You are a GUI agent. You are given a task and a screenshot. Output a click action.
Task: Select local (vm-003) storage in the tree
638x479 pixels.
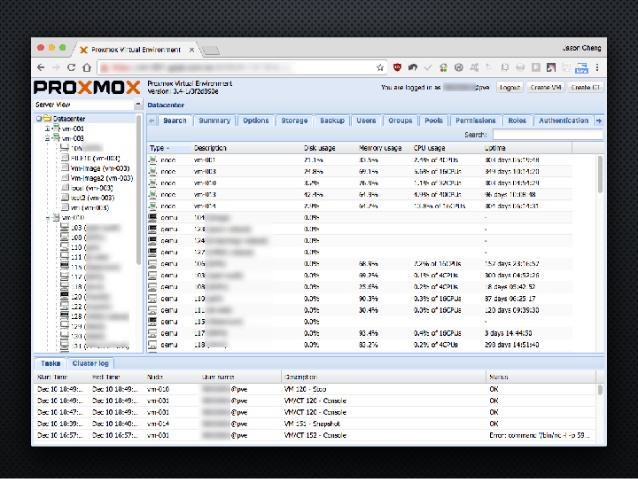point(92,188)
